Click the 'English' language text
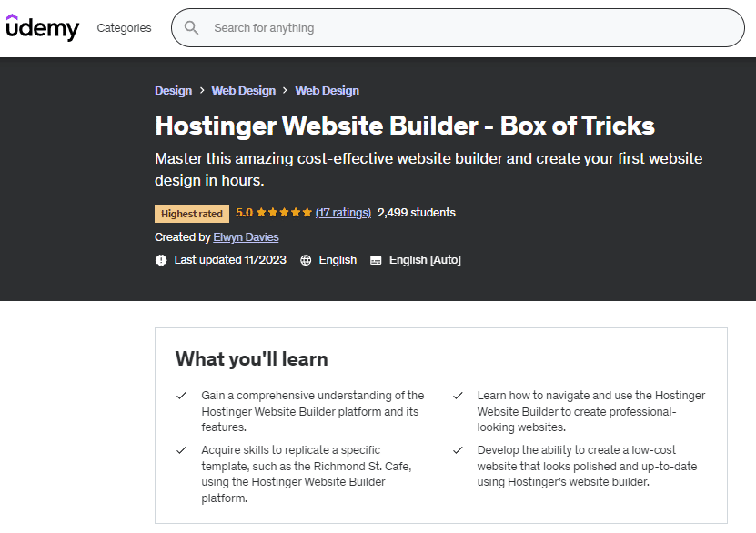The height and width of the screenshot is (533, 756). 338,260
